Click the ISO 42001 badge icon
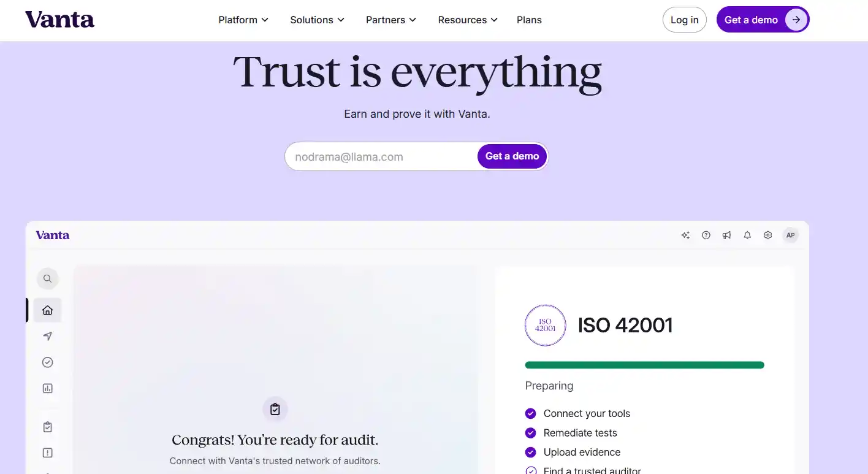 pyautogui.click(x=545, y=325)
